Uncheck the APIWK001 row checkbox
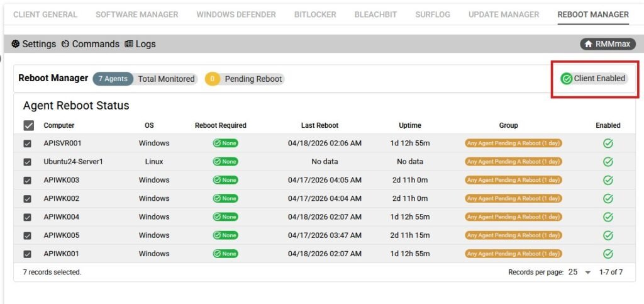Screen dimensions: 644x304 click(x=27, y=254)
